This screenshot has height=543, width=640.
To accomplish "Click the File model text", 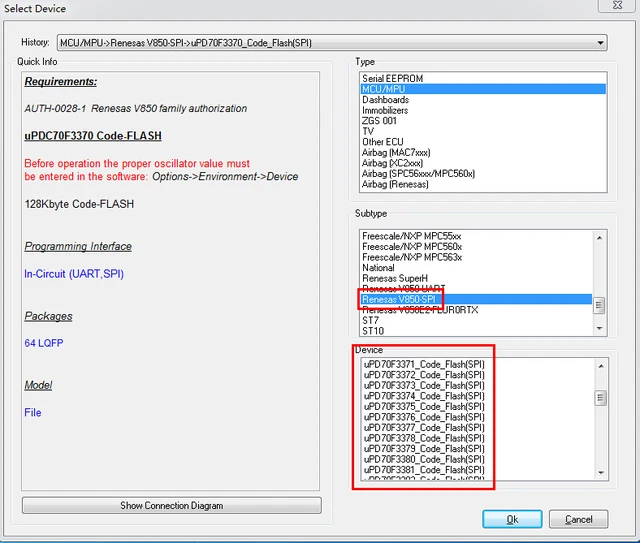I will coord(33,412).
